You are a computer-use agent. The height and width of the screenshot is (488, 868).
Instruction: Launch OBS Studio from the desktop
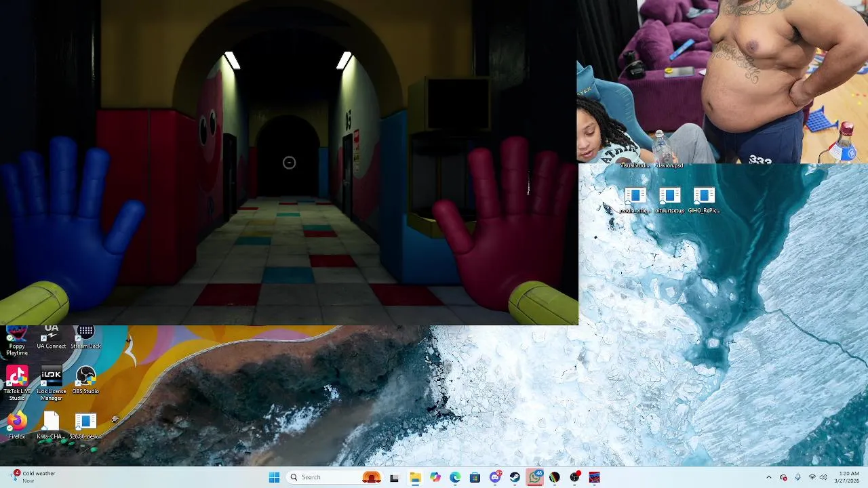pyautogui.click(x=85, y=380)
